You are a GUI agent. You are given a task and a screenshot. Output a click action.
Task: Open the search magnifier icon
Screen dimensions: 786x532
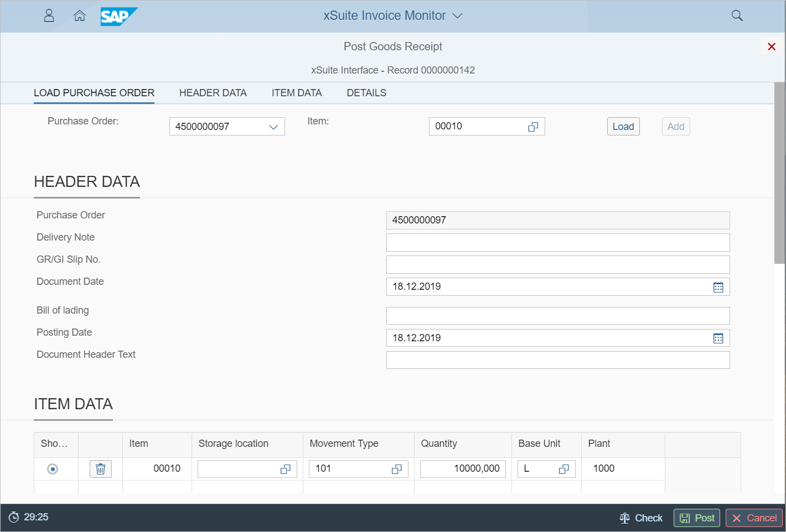(737, 15)
